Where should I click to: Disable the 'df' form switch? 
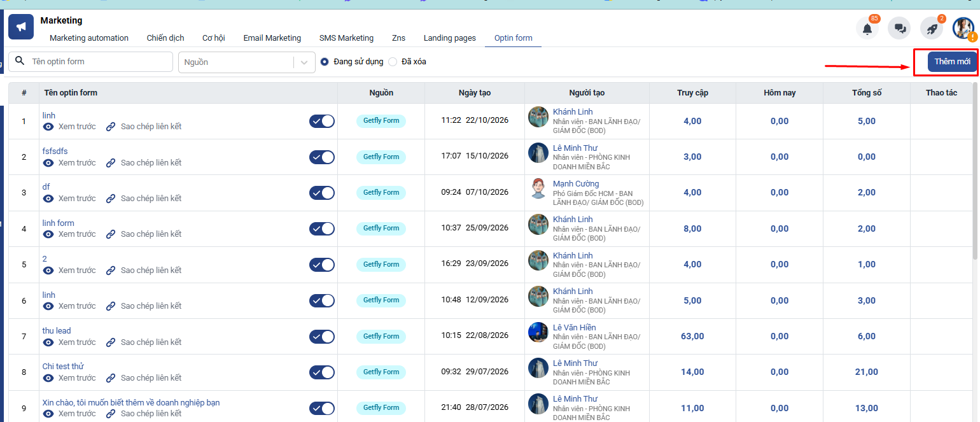(322, 193)
